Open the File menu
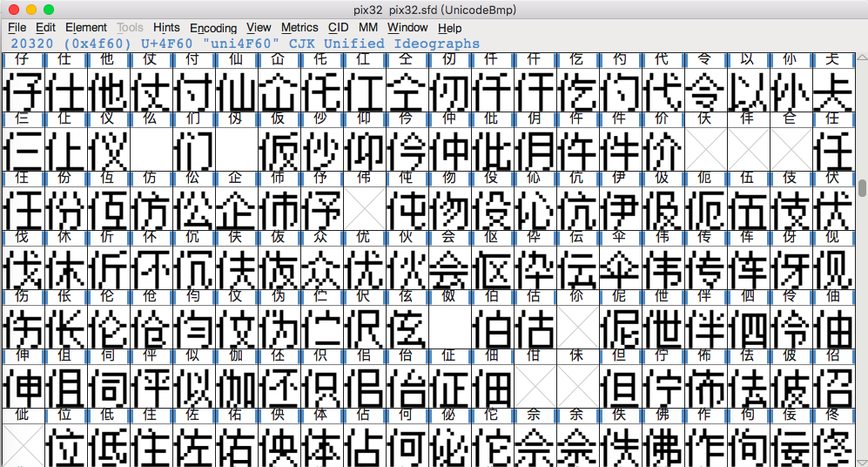This screenshot has width=868, height=467. click(17, 28)
